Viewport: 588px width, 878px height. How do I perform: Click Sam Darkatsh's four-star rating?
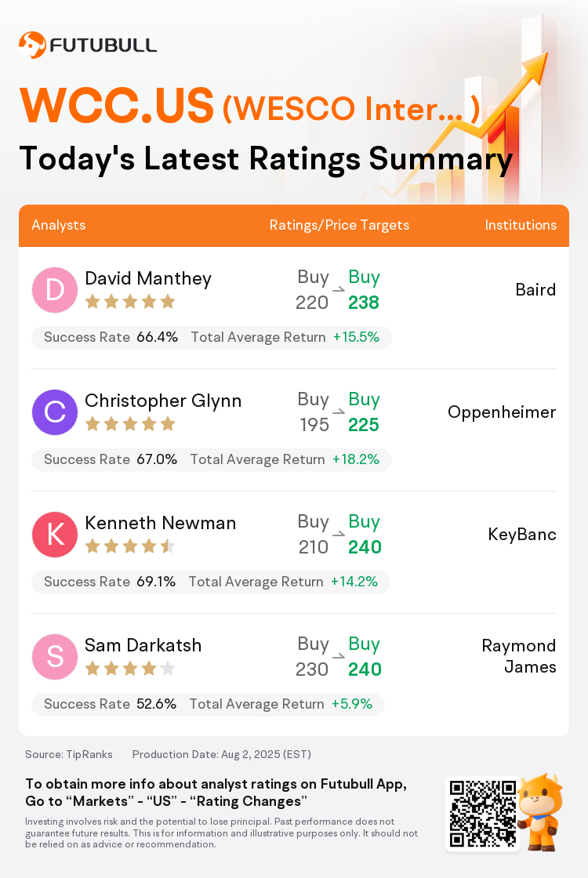tap(130, 669)
